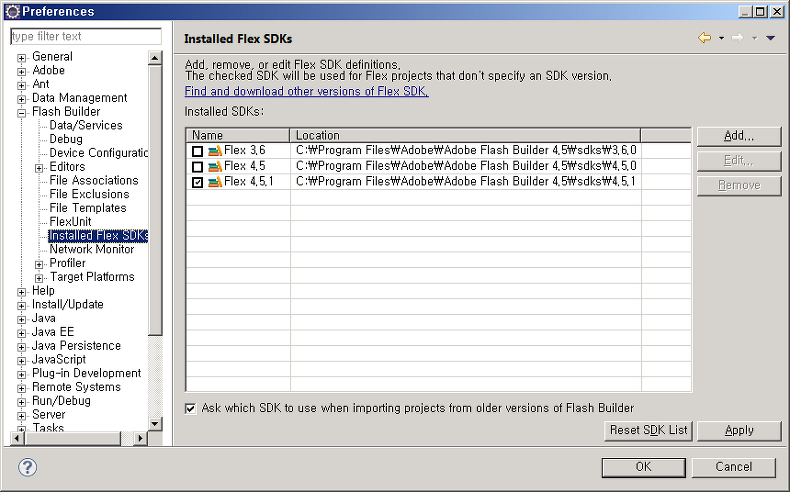Select the Debug preference page
The image size is (790, 492).
click(x=66, y=139)
